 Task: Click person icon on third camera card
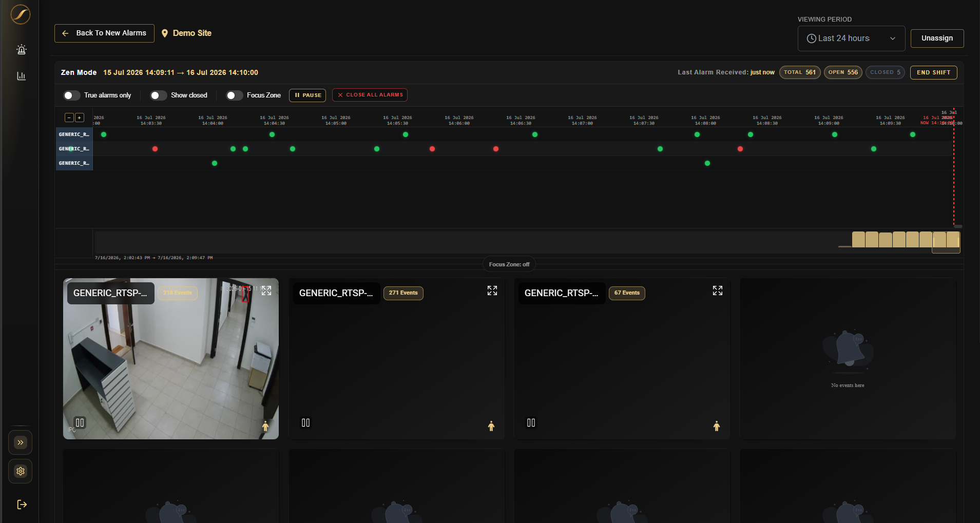[717, 426]
